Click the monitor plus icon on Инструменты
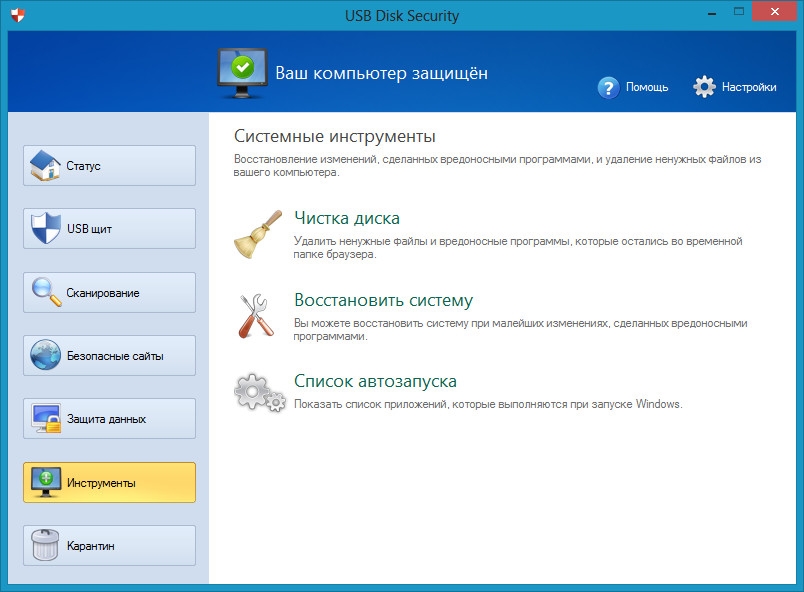The image size is (804, 592). click(x=46, y=482)
